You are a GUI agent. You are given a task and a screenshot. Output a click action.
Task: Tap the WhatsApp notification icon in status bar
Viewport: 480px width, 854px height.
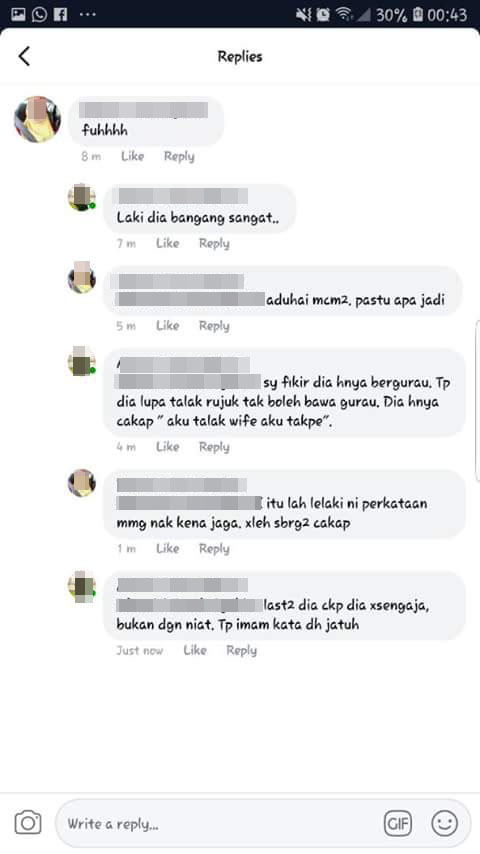click(x=39, y=14)
